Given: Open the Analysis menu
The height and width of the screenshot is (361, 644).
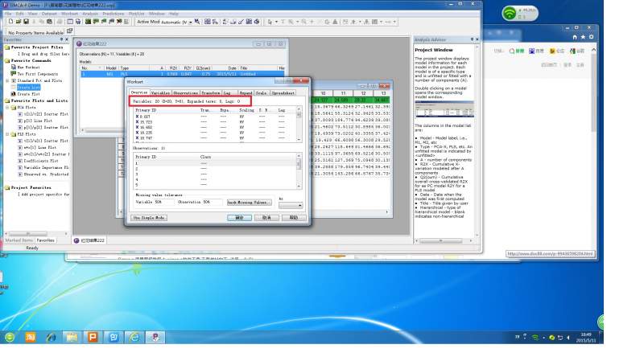Looking at the screenshot, I should click(90, 14).
